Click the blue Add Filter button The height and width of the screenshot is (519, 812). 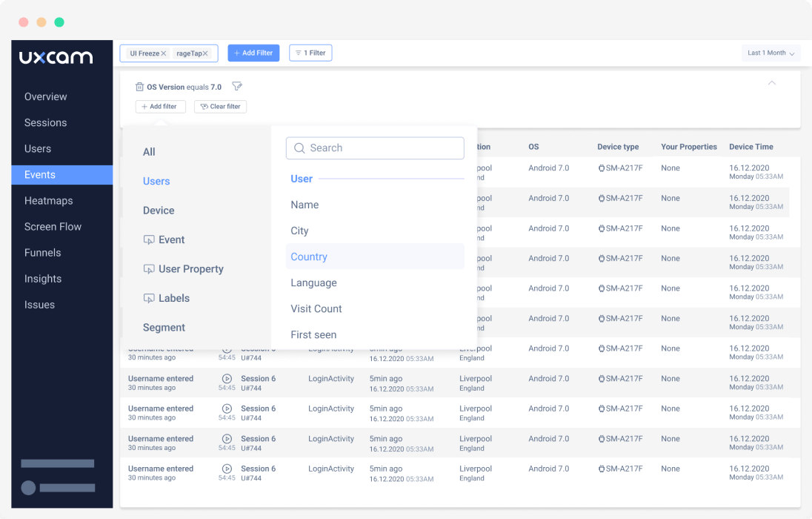pyautogui.click(x=253, y=53)
